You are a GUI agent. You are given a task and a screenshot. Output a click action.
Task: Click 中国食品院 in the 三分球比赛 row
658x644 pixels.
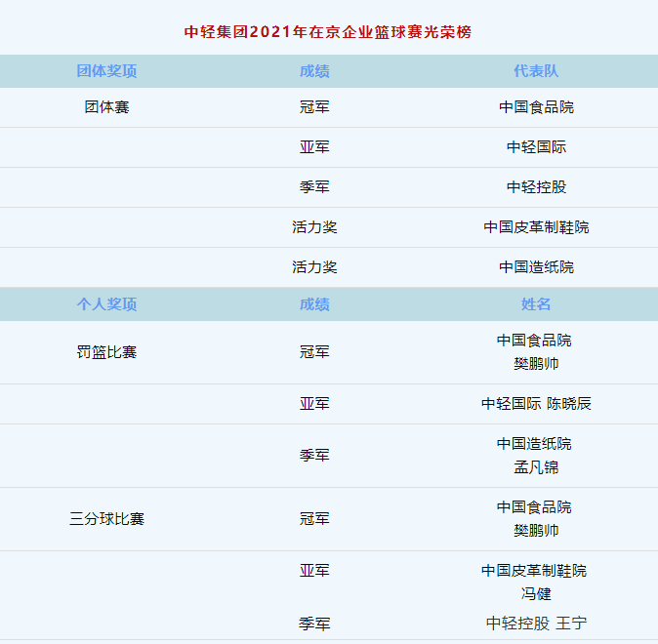pyautogui.click(x=534, y=506)
